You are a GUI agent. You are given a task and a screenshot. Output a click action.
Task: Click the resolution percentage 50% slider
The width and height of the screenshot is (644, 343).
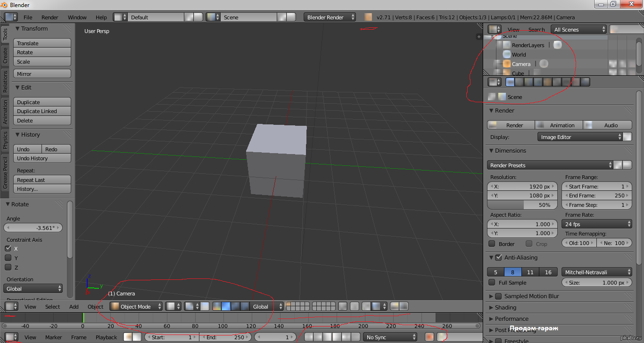click(x=522, y=205)
